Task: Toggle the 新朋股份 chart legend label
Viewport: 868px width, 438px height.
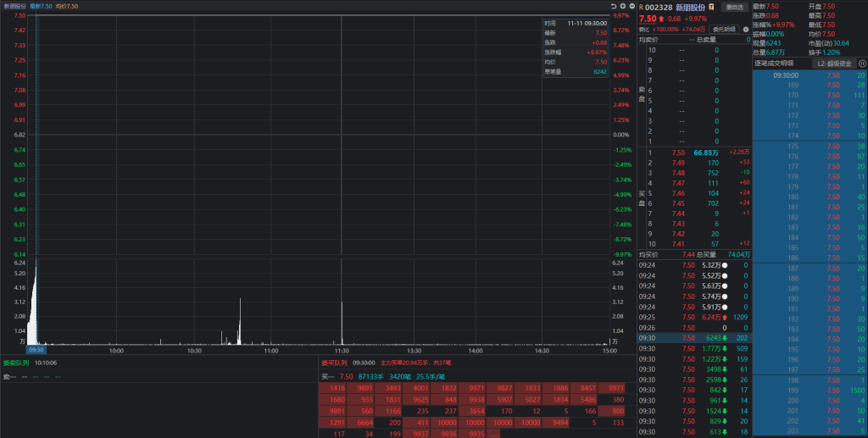Action: point(14,6)
